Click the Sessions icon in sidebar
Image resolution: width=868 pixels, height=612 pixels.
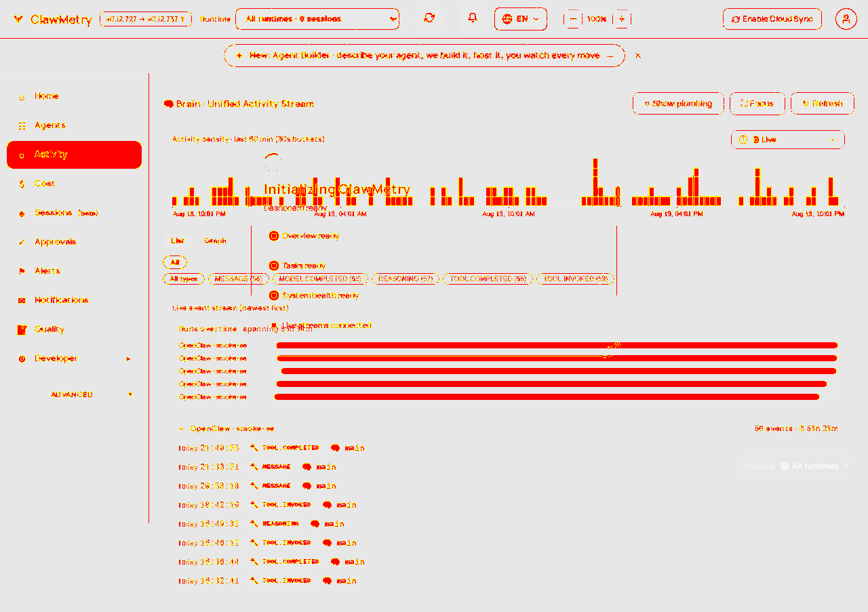(x=22, y=213)
